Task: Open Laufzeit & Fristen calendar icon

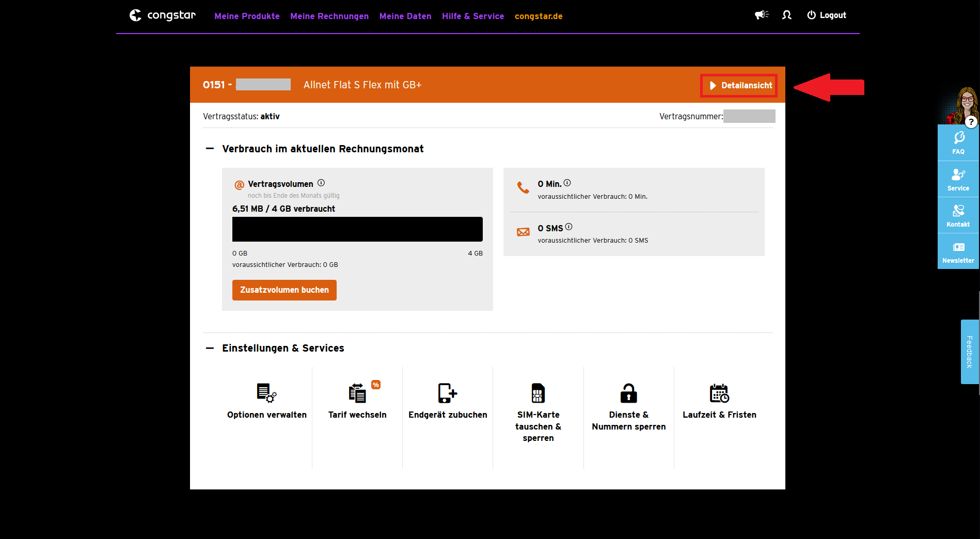Action: click(x=719, y=393)
